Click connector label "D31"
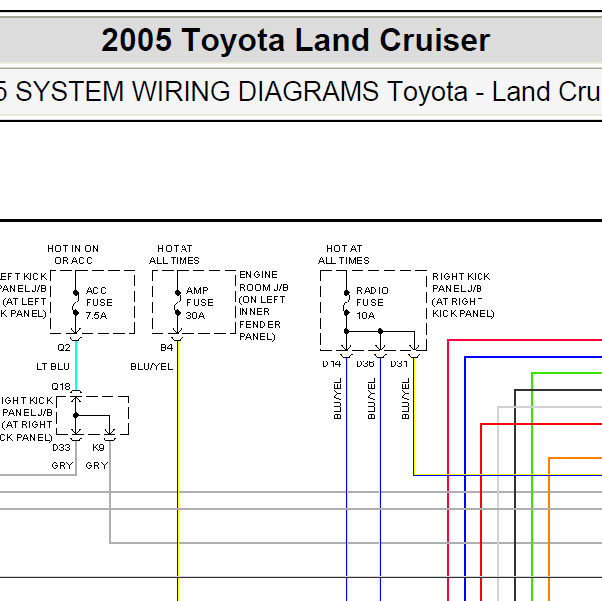This screenshot has height=601, width=602. click(399, 364)
